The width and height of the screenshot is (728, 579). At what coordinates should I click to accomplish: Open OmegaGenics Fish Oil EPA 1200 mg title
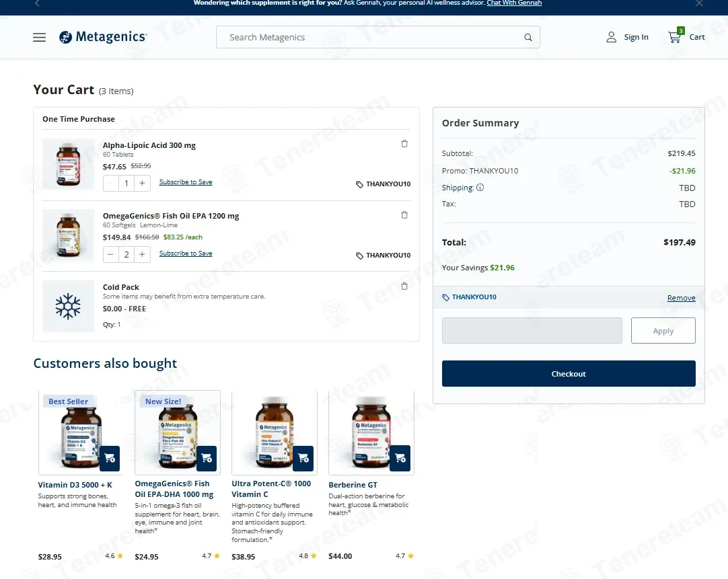[171, 216]
